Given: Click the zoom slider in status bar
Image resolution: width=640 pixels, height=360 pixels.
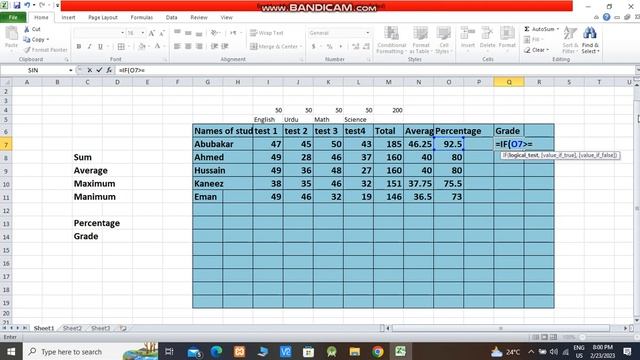Looking at the screenshot, I should click(x=583, y=337).
